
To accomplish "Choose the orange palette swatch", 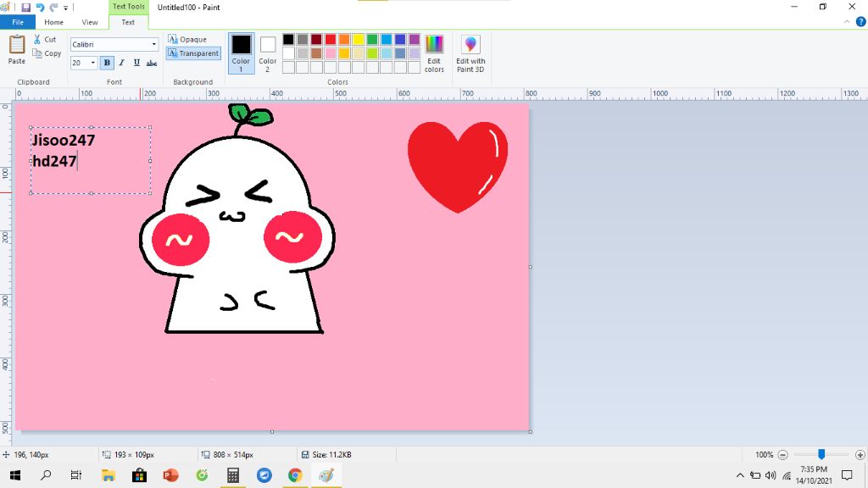I will point(344,39).
